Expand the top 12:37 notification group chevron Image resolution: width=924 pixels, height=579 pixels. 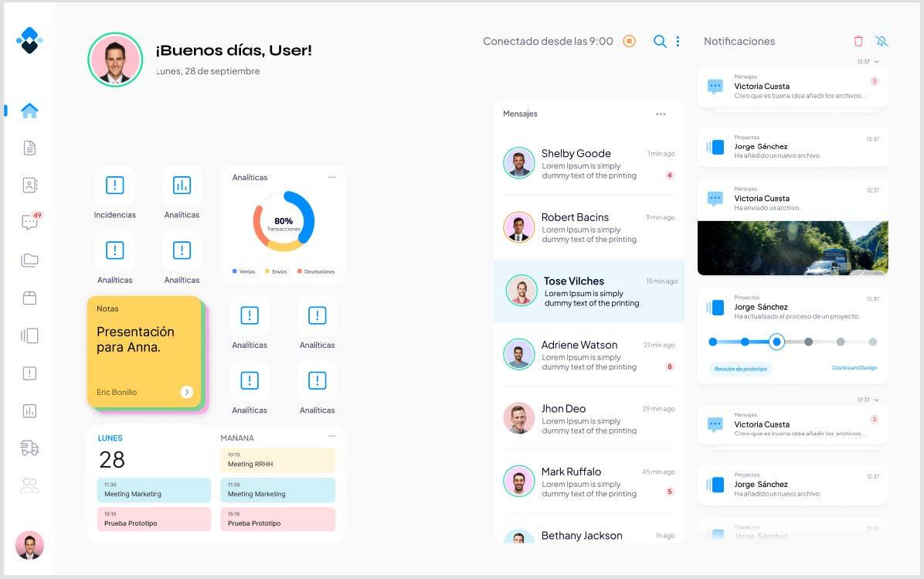876,62
